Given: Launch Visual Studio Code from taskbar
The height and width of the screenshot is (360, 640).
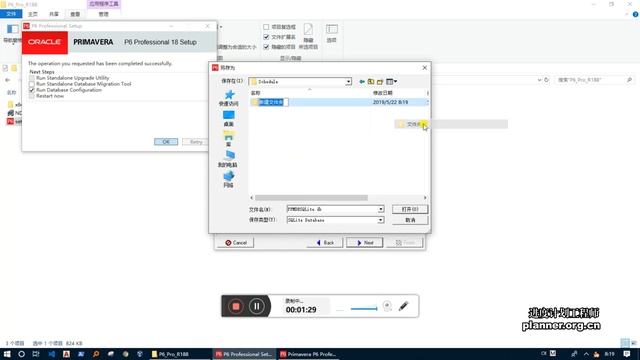Looking at the screenshot, I should pyautogui.click(x=51, y=354).
